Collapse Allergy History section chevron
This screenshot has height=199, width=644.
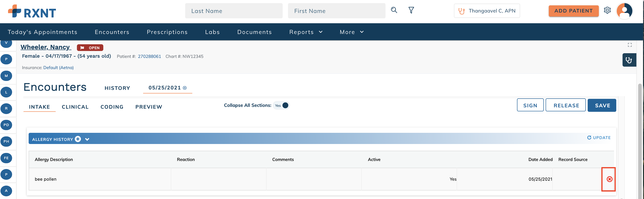pyautogui.click(x=87, y=140)
